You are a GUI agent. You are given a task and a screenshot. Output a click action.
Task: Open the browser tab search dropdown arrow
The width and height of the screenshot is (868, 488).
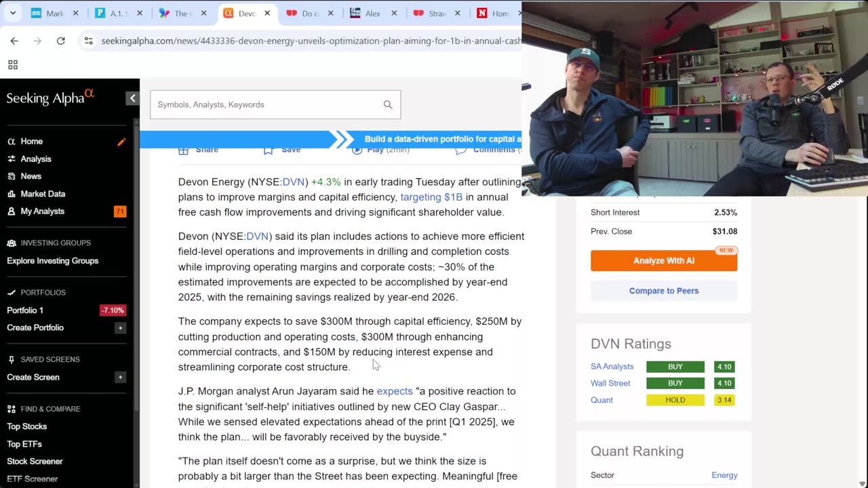click(13, 13)
